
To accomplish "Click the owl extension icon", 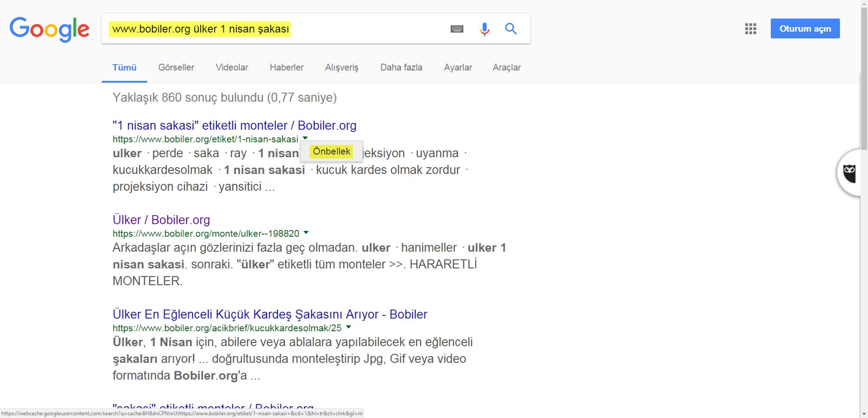I will point(850,173).
